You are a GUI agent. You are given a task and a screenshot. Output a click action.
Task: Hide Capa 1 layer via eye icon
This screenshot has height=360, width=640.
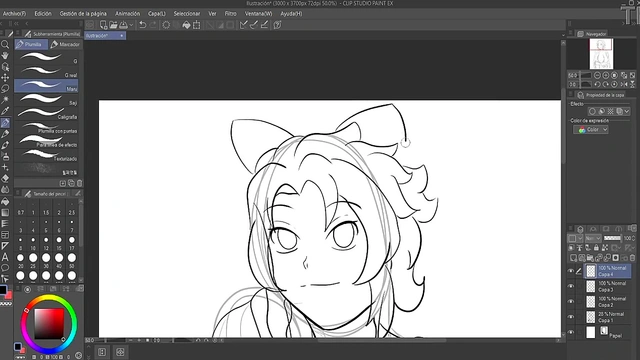click(571, 317)
